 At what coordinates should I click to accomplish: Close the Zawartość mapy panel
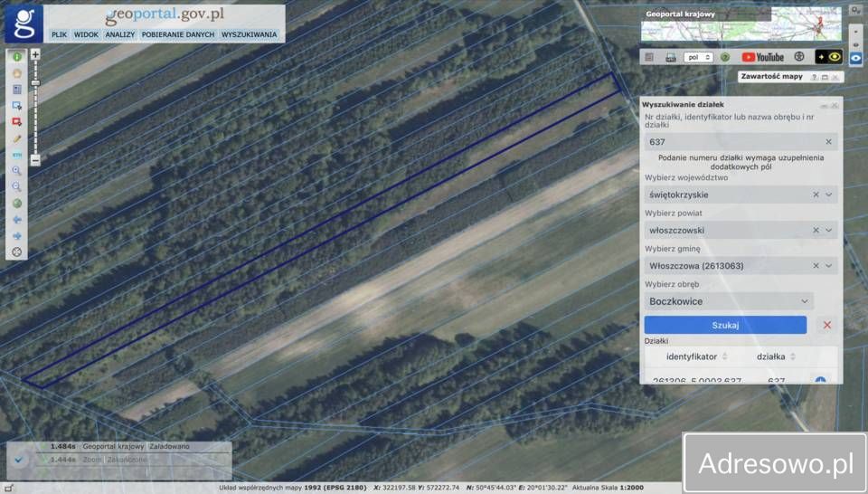click(x=835, y=77)
